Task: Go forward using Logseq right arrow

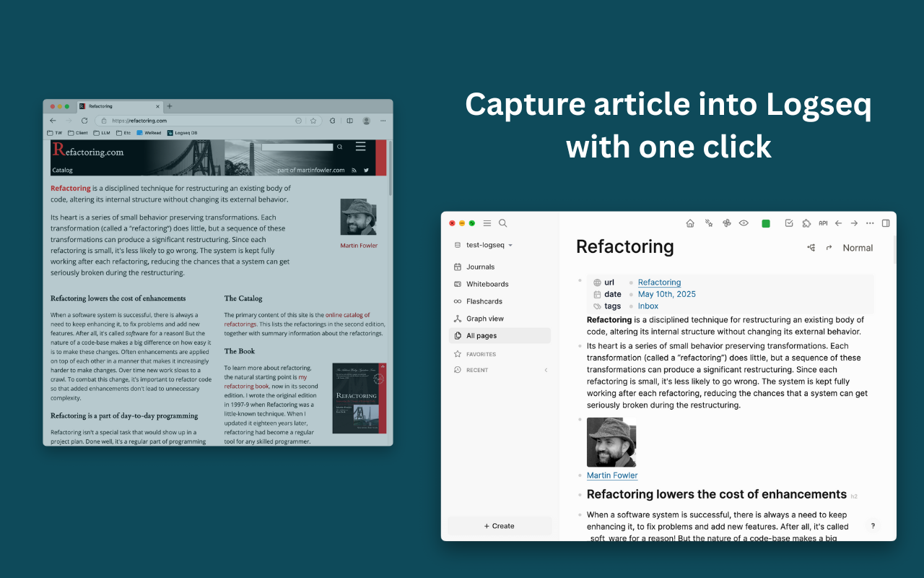Action: (854, 223)
